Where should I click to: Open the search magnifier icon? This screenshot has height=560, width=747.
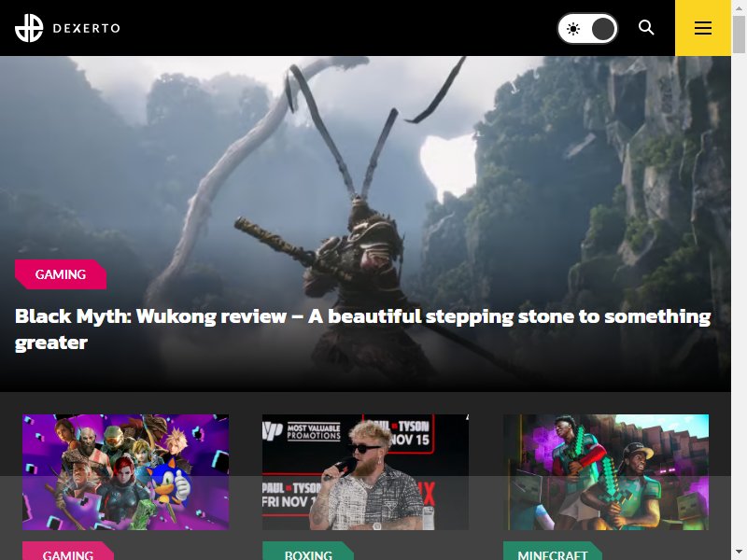tap(646, 28)
